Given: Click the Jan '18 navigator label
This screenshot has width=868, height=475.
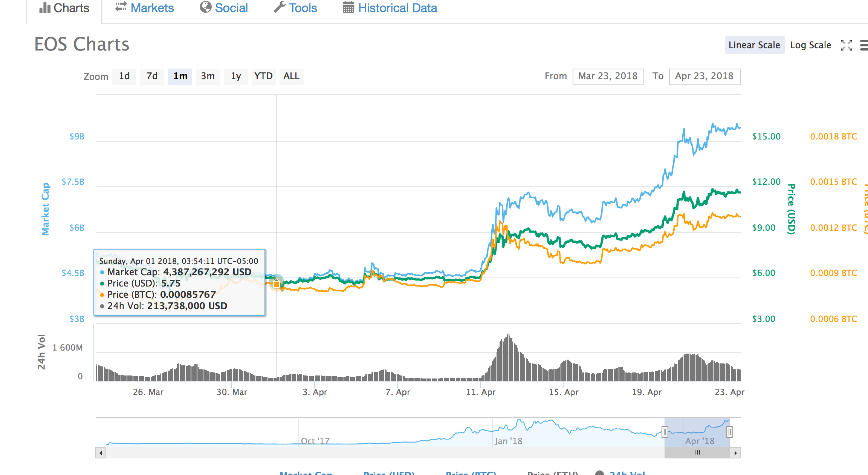Looking at the screenshot, I should (508, 441).
